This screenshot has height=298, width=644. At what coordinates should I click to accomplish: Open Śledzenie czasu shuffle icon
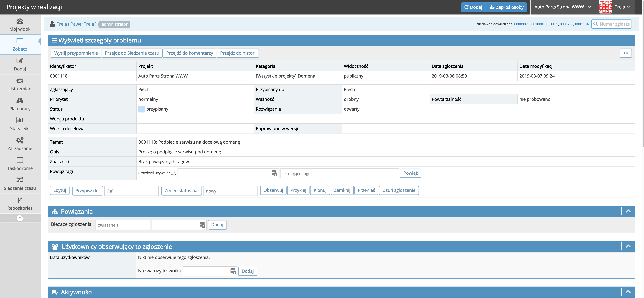tap(20, 180)
